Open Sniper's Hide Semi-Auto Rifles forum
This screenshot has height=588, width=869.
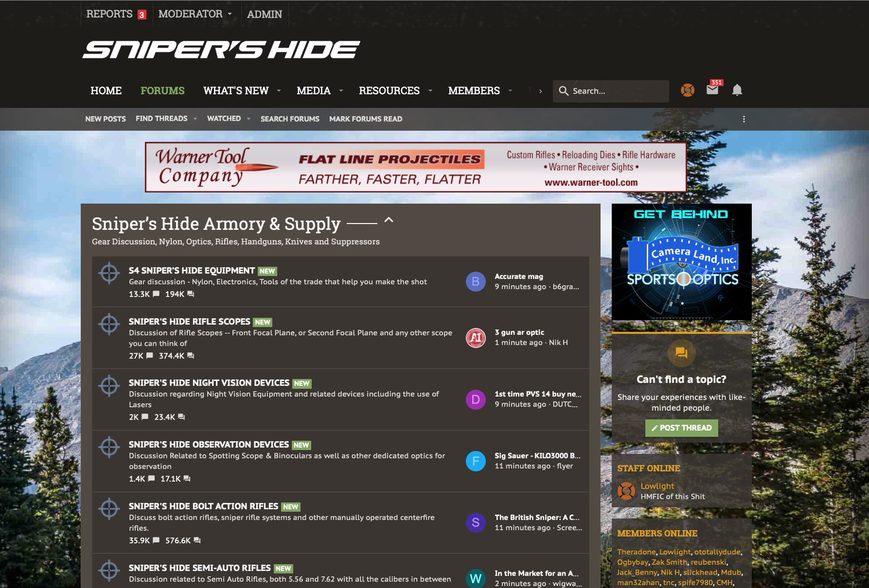point(199,568)
